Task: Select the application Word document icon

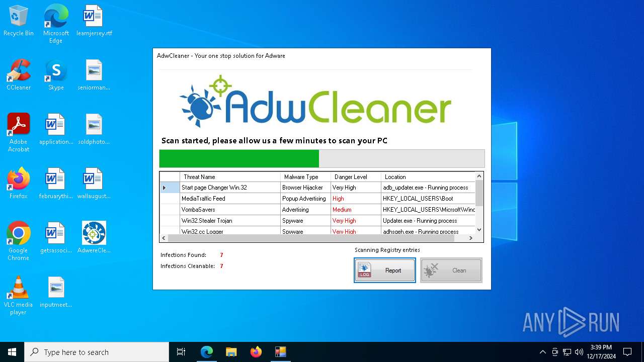Action: tap(56, 129)
